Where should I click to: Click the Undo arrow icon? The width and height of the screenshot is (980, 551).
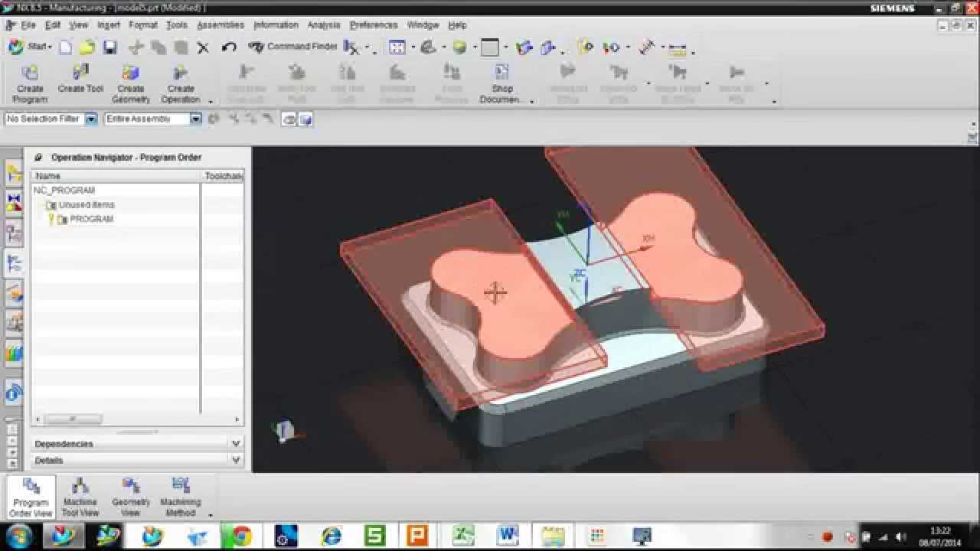(x=228, y=47)
